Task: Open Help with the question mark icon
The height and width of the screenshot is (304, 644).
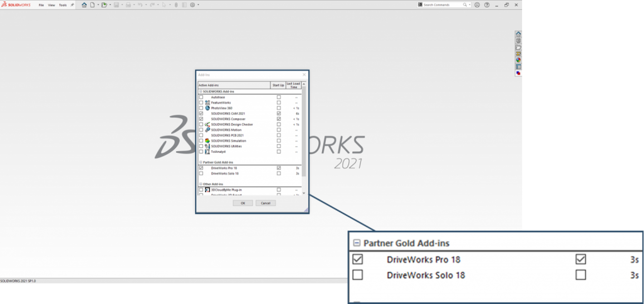Action: (x=487, y=5)
